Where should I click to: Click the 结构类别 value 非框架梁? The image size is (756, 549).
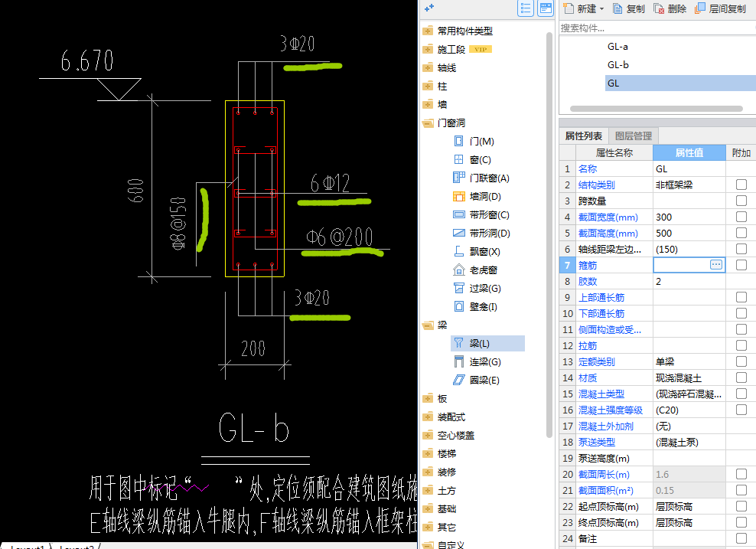click(689, 185)
